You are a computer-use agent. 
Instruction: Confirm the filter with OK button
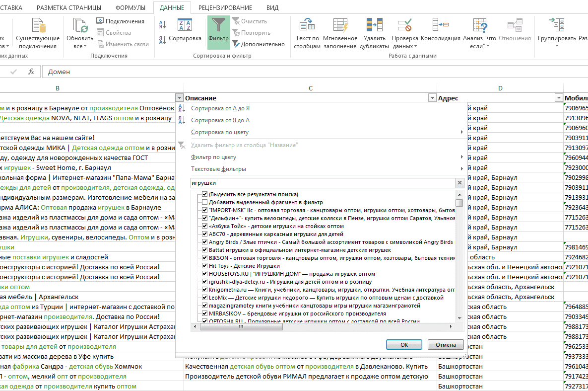click(404, 344)
